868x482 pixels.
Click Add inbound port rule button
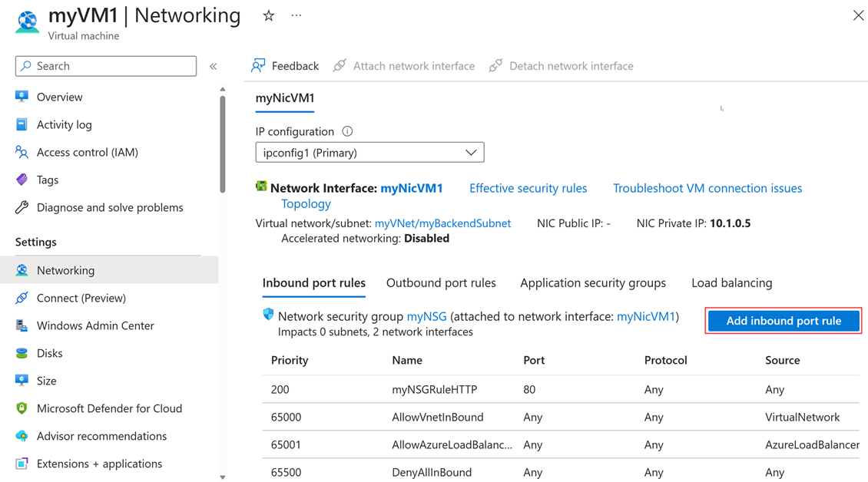784,321
